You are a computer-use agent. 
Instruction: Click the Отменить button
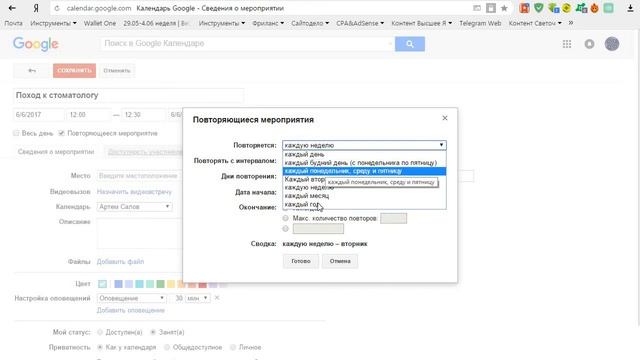117,71
